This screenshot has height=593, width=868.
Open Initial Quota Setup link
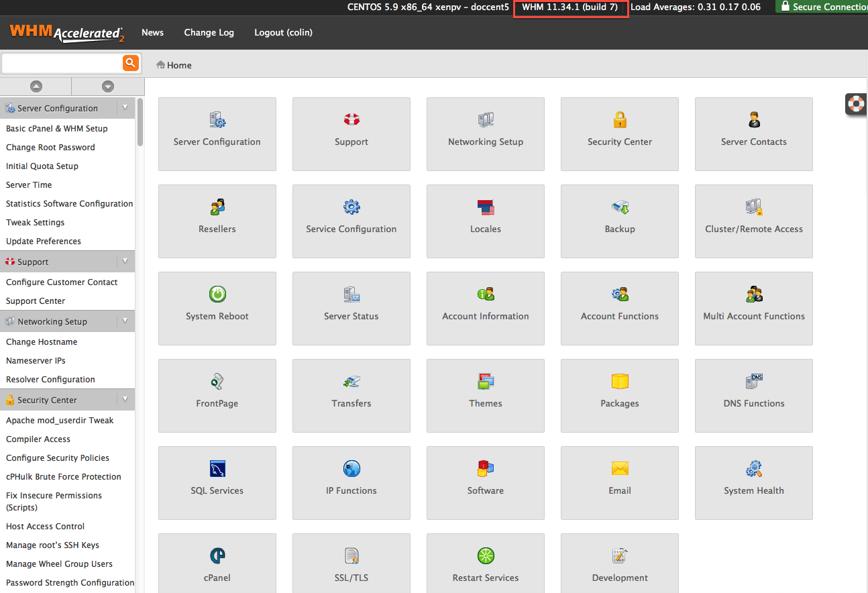(42, 166)
